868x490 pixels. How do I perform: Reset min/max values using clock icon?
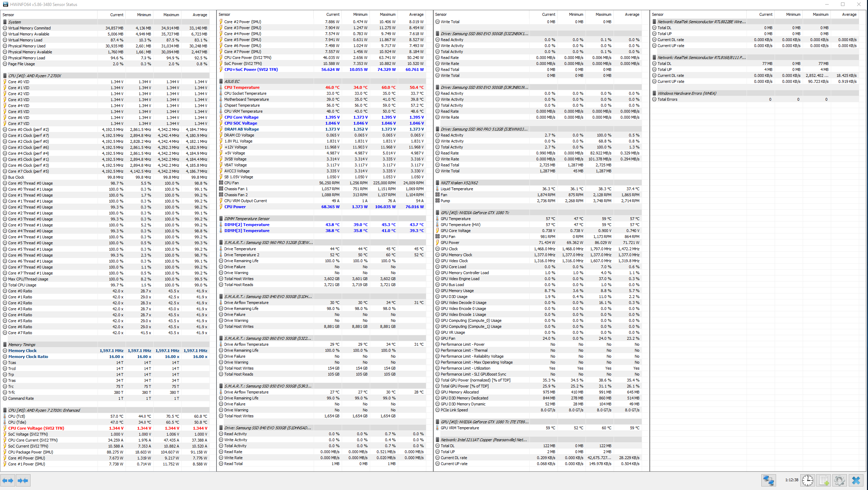tap(807, 480)
